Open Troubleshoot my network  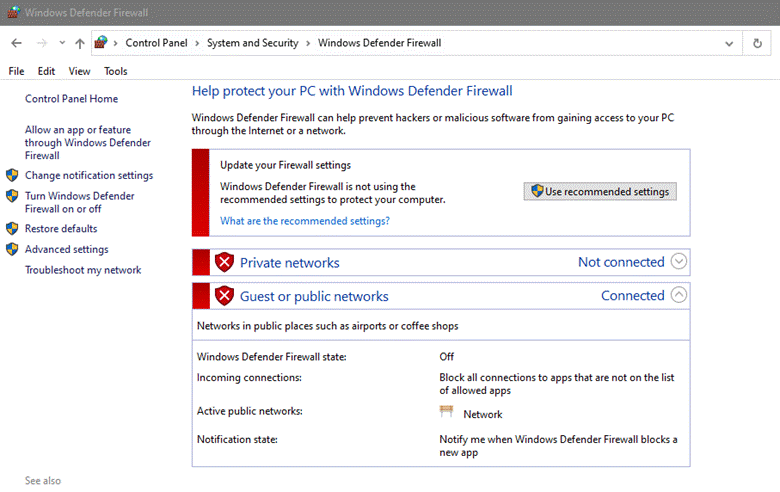pos(83,270)
